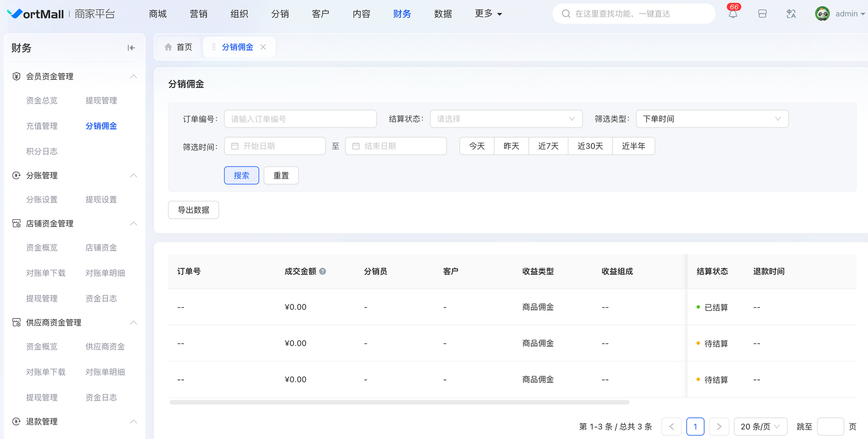Open the 结算状态 dropdown

click(506, 119)
